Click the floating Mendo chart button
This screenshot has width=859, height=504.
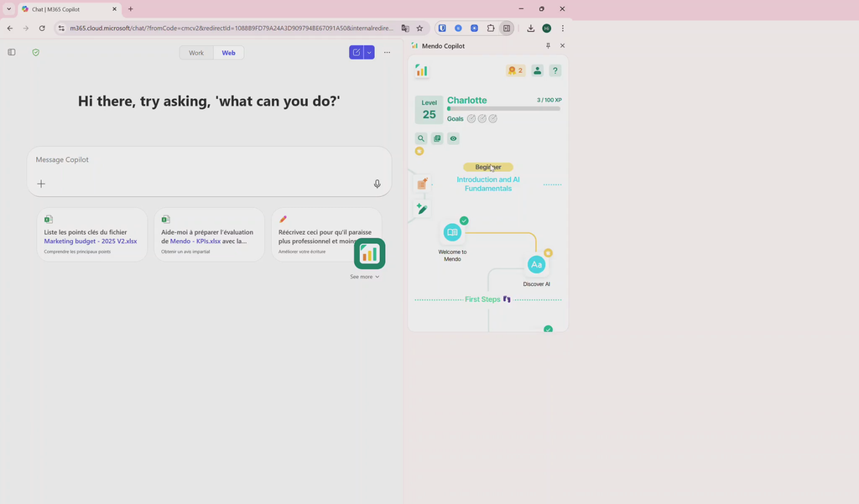pyautogui.click(x=369, y=253)
